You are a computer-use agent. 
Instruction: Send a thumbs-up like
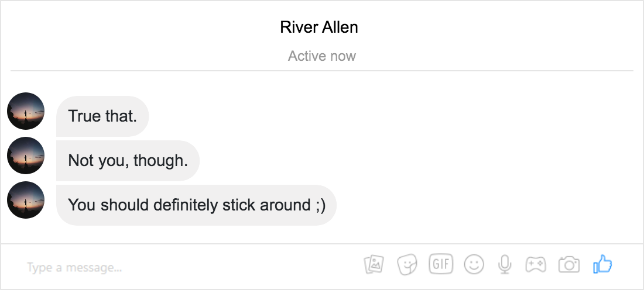pos(602,264)
